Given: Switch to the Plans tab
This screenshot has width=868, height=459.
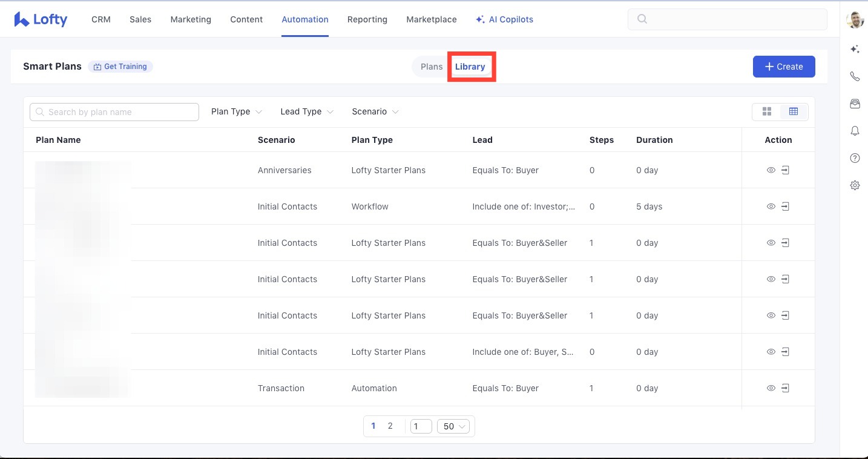Looking at the screenshot, I should (431, 67).
